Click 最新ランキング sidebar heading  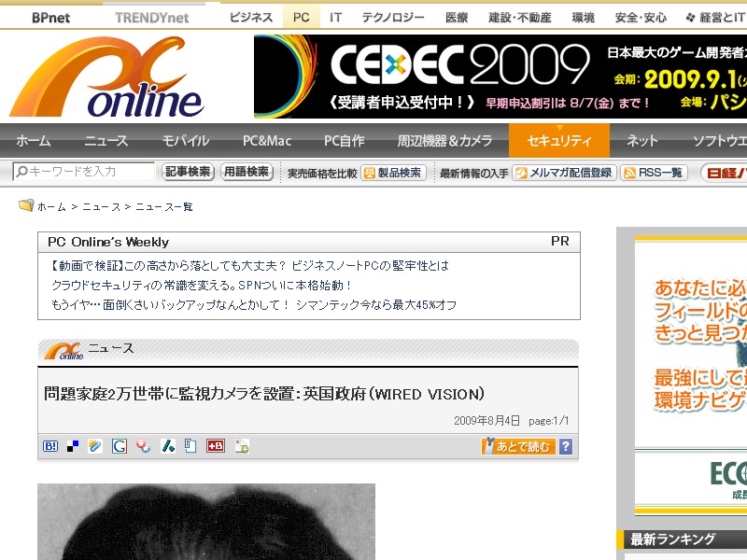tap(673, 539)
